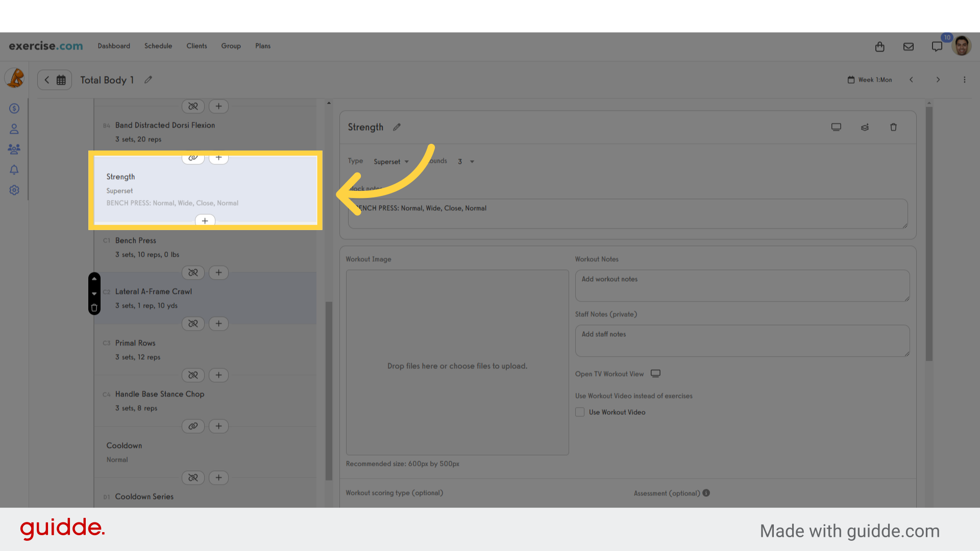Viewport: 980px width, 551px height.
Task: Click the shopping bag icon in top bar
Action: (x=879, y=47)
